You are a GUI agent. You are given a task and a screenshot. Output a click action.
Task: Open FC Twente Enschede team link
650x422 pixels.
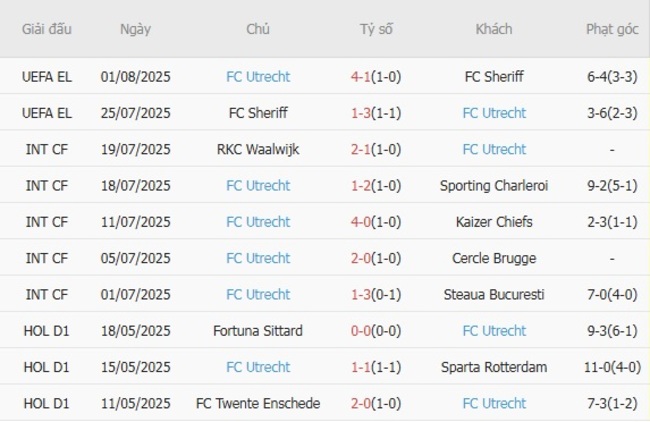click(258, 403)
